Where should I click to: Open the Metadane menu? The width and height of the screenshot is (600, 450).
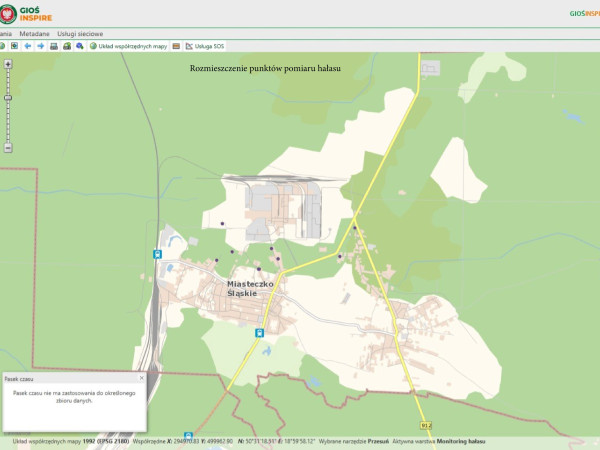point(34,33)
